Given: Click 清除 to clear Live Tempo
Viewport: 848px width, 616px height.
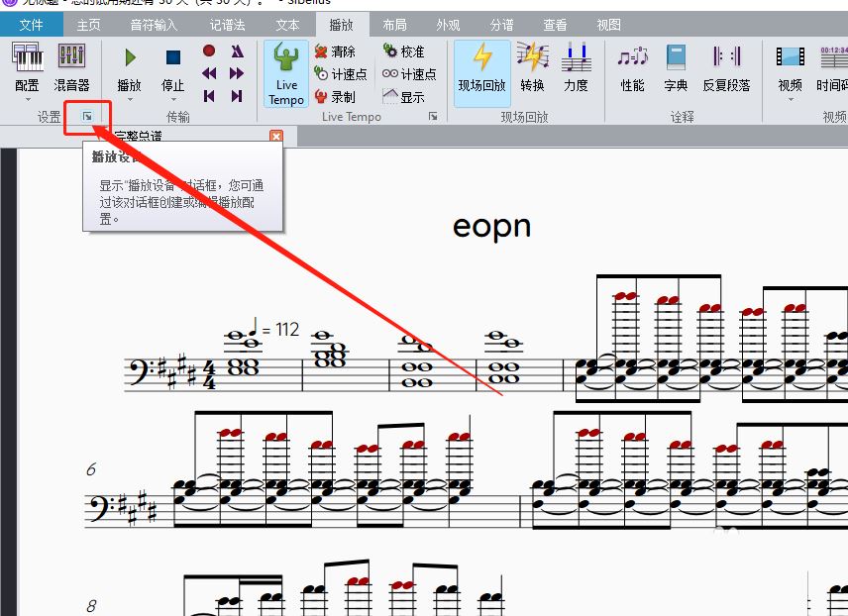Looking at the screenshot, I should pyautogui.click(x=335, y=51).
